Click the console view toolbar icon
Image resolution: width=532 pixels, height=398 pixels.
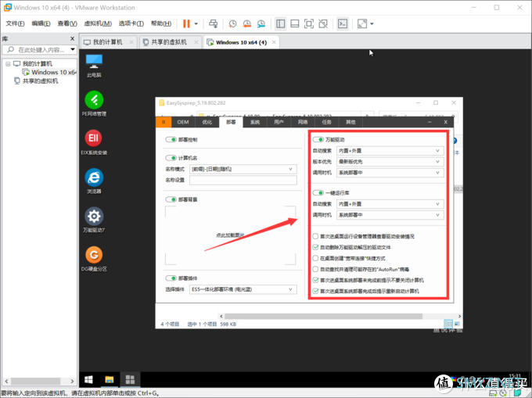coord(343,23)
